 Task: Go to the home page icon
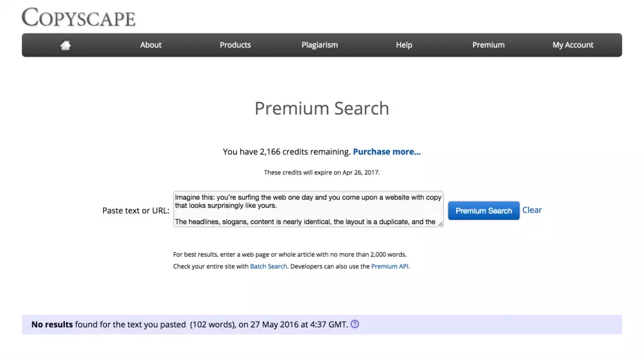65,45
